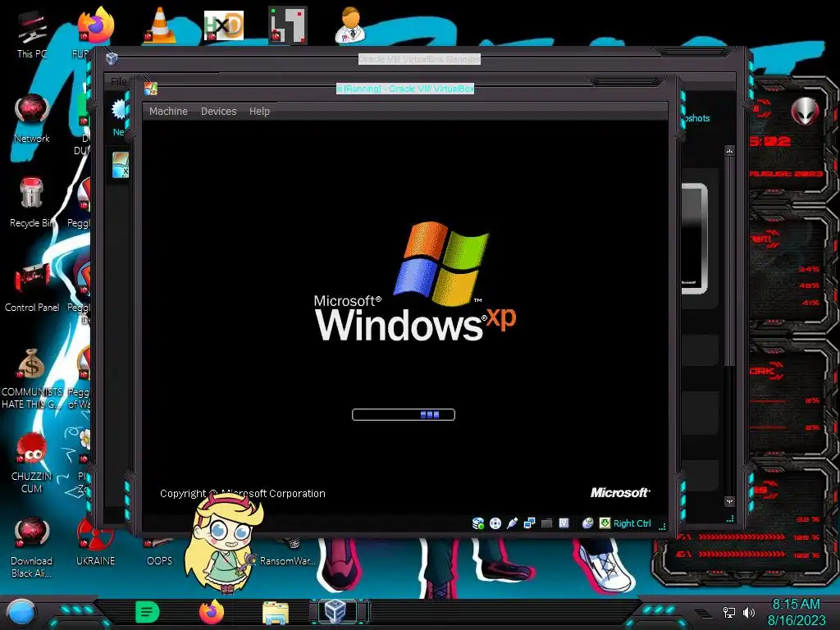The width and height of the screenshot is (840, 630).
Task: Click the hard disk activity indicator in VM status bar
Action: [x=478, y=523]
